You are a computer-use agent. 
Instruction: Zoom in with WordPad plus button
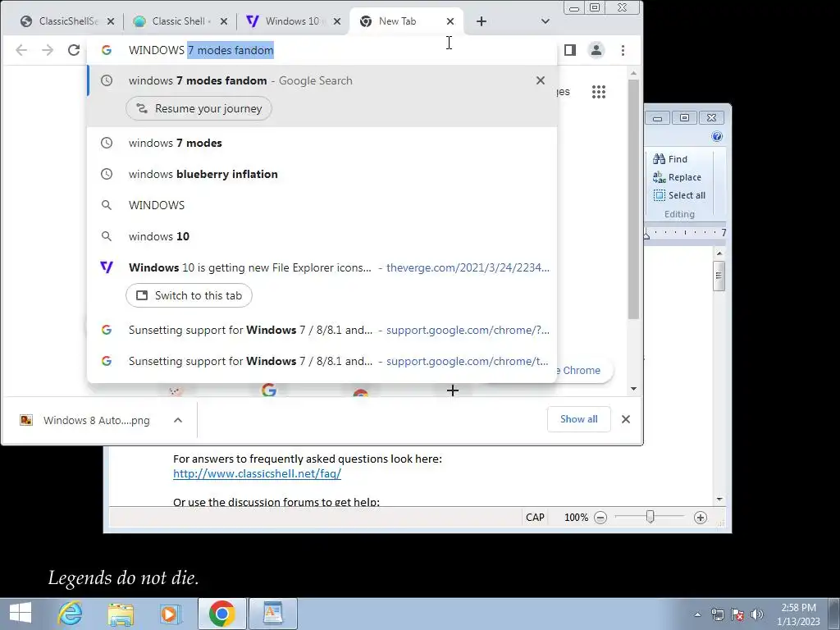tap(701, 518)
